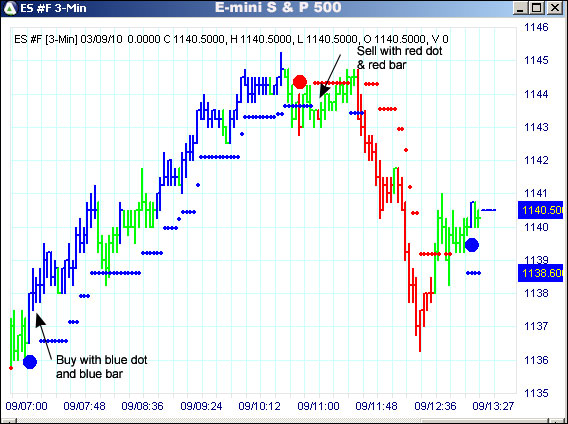This screenshot has height=424, width=568.
Task: Click the large red sell dot near 1144
Action: 300,82
